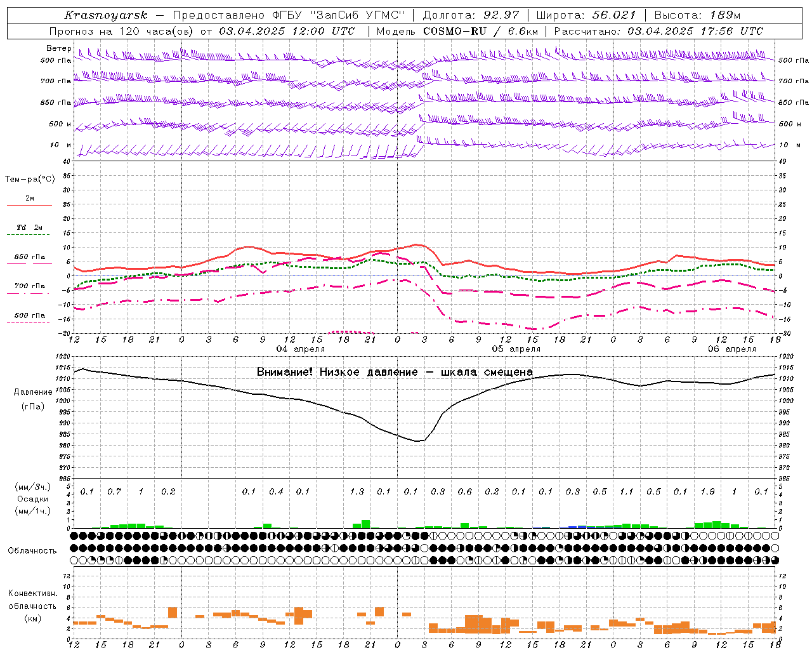Click the '10 м' wind level label on left
Image resolution: width=812 pixels, height=650 pixels.
61,145
